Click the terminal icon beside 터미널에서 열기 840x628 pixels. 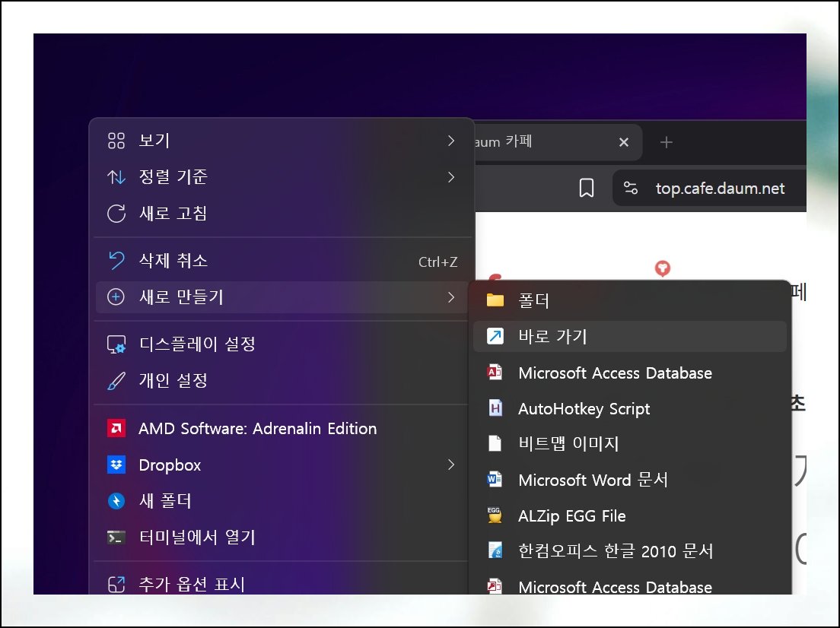click(x=116, y=538)
